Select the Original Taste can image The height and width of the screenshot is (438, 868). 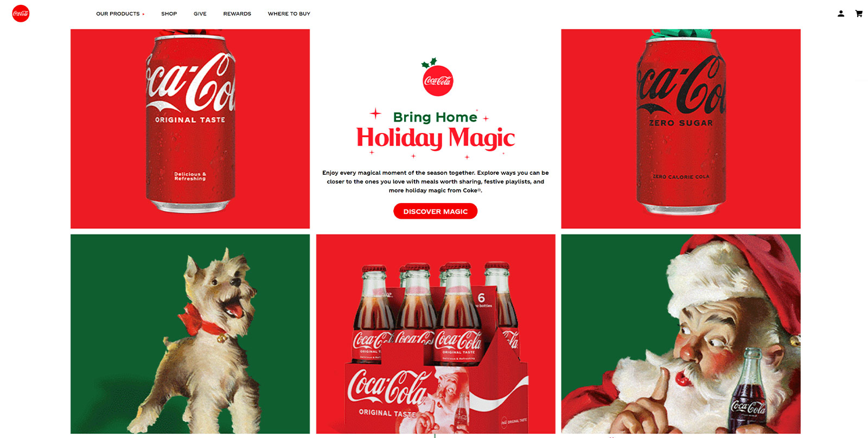point(190,129)
